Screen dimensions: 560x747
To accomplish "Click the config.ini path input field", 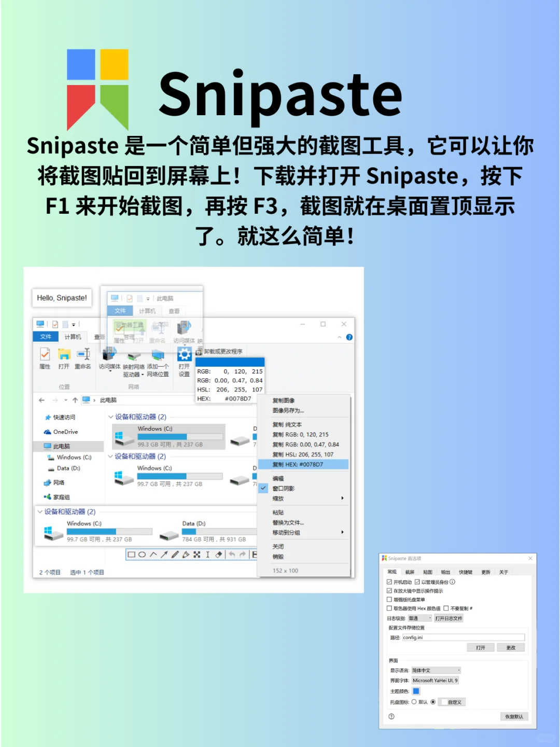I will (x=464, y=638).
